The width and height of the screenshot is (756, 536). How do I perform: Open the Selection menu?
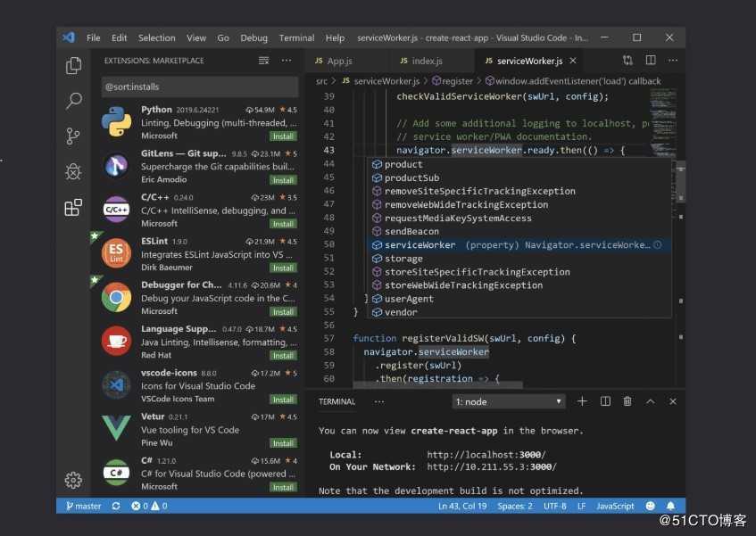pos(157,37)
